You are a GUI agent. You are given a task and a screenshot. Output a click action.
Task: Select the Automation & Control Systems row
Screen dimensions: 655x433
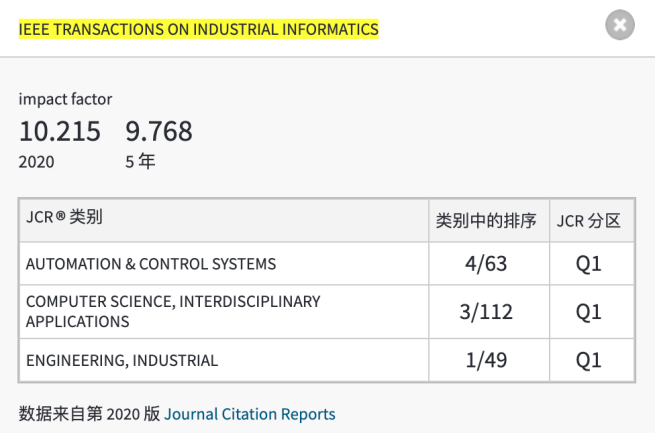click(151, 264)
